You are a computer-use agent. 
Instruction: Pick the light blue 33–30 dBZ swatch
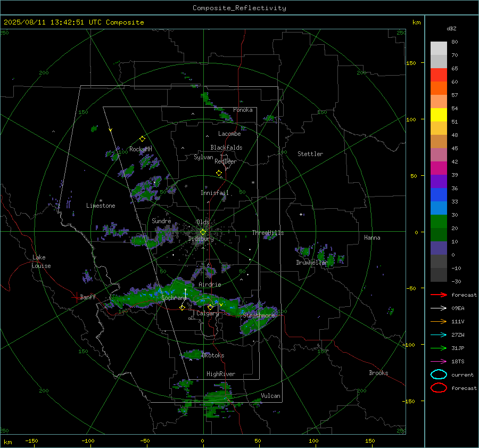[439, 208]
